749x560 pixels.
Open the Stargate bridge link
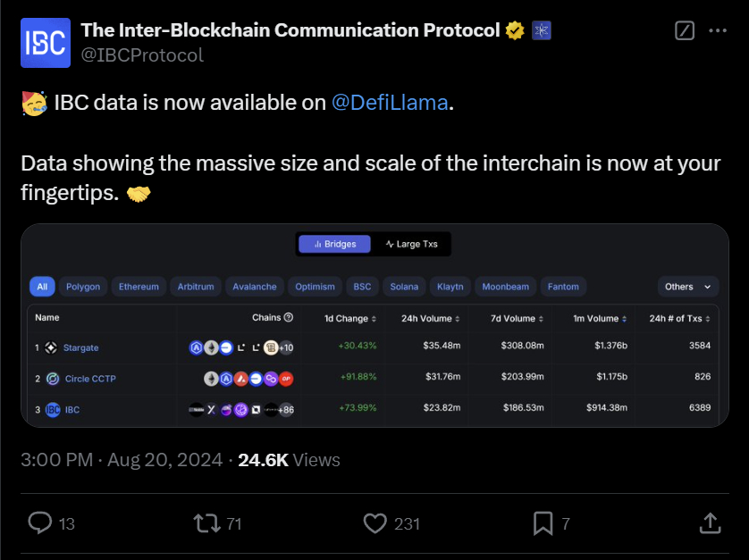click(80, 346)
